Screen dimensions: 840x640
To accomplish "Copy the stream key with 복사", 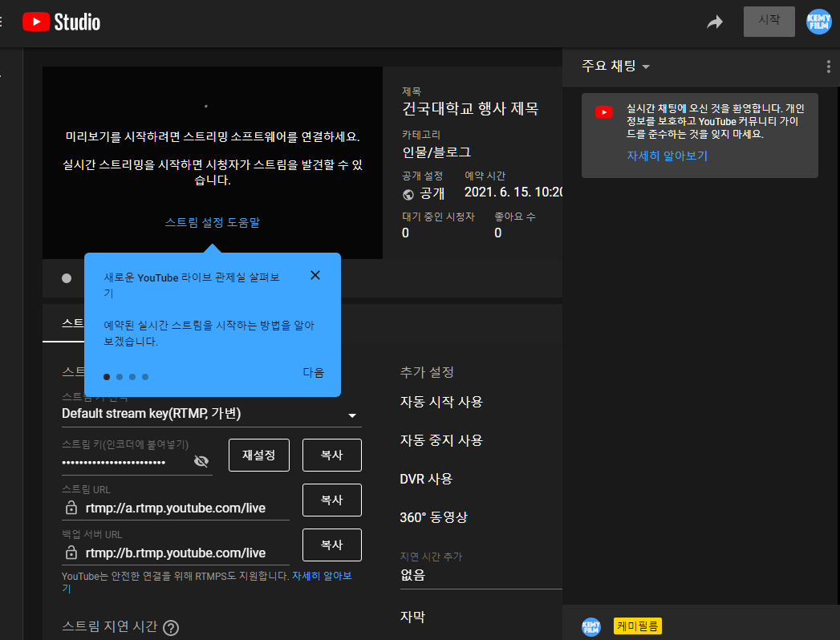I will coord(331,456).
